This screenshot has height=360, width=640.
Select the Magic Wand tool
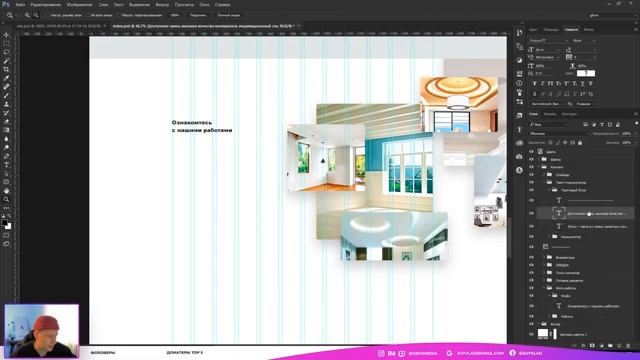(x=6, y=61)
